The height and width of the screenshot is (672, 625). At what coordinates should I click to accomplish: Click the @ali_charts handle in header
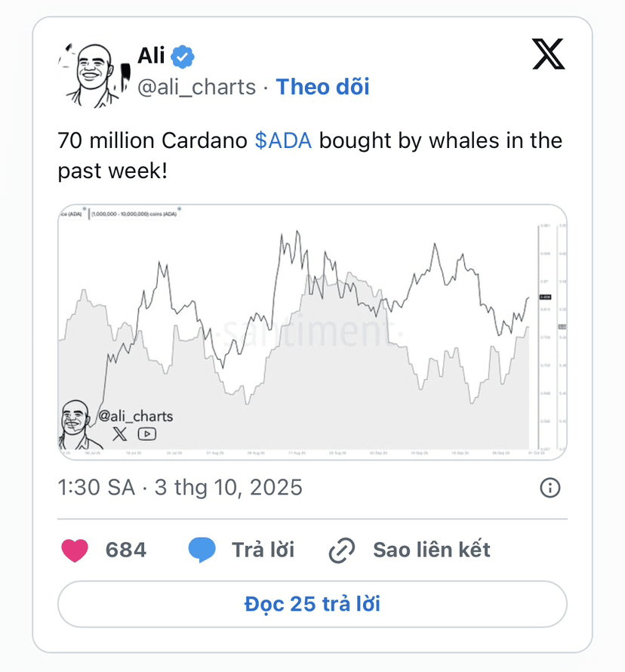pyautogui.click(x=196, y=88)
